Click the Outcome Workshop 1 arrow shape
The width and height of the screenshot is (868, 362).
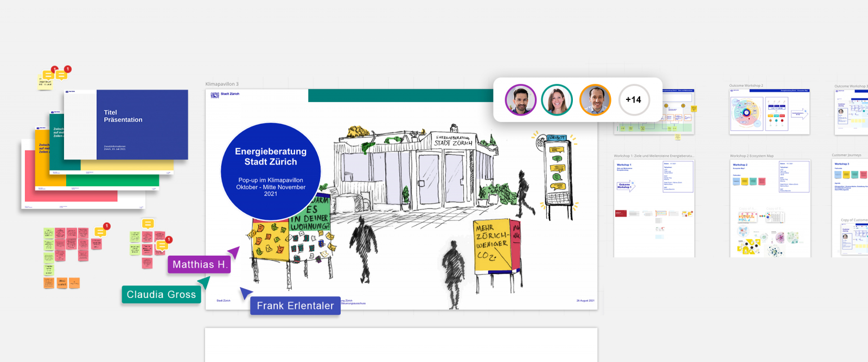pos(625,186)
